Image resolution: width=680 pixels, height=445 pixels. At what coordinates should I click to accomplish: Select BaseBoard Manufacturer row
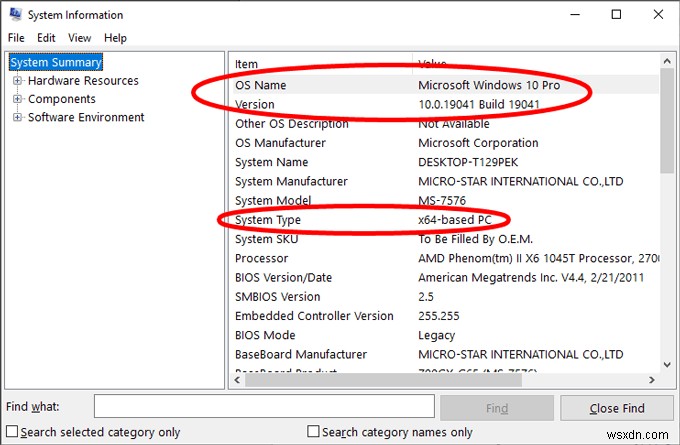click(446, 354)
